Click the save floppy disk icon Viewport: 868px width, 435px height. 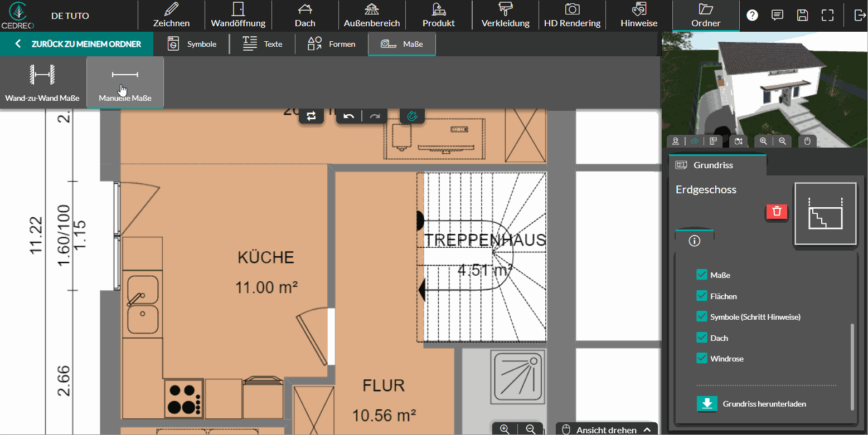[x=802, y=15]
